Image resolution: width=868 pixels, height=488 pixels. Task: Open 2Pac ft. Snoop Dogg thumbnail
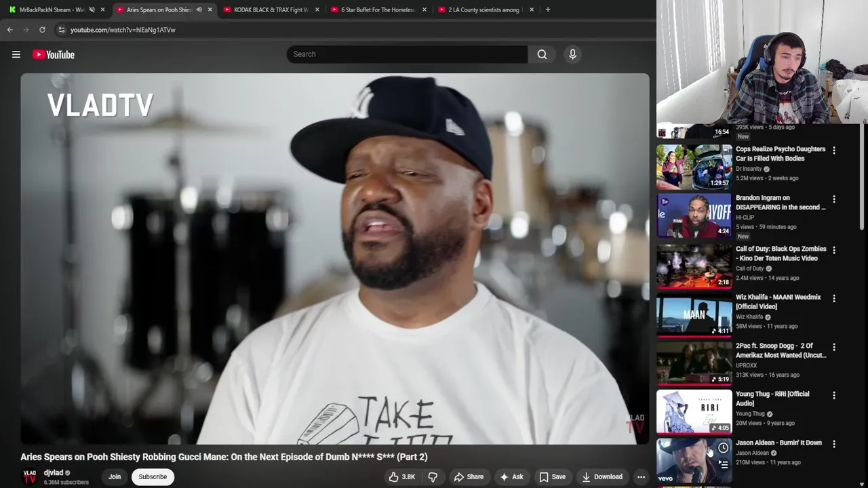click(x=694, y=363)
